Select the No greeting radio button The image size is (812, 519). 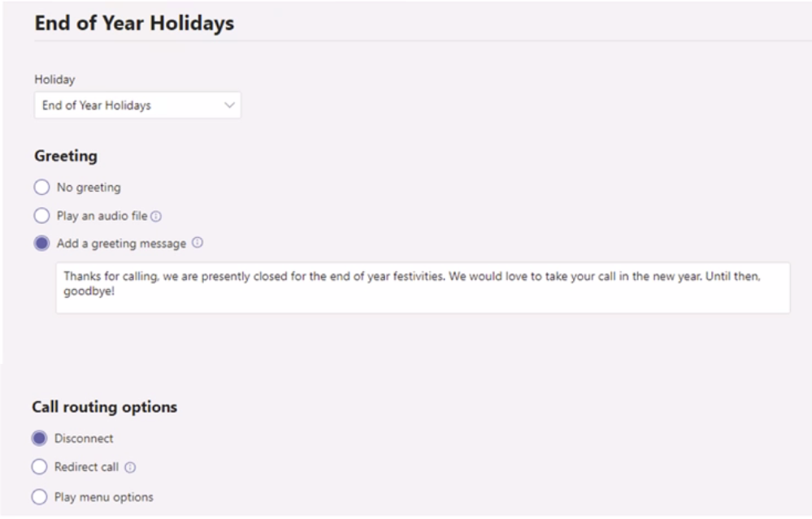(42, 188)
